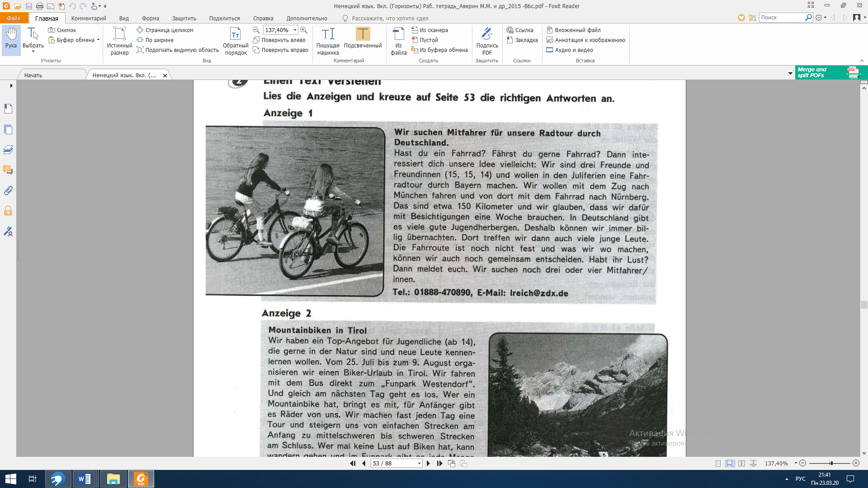
Task: Click the Поиск search field
Action: (x=782, y=18)
